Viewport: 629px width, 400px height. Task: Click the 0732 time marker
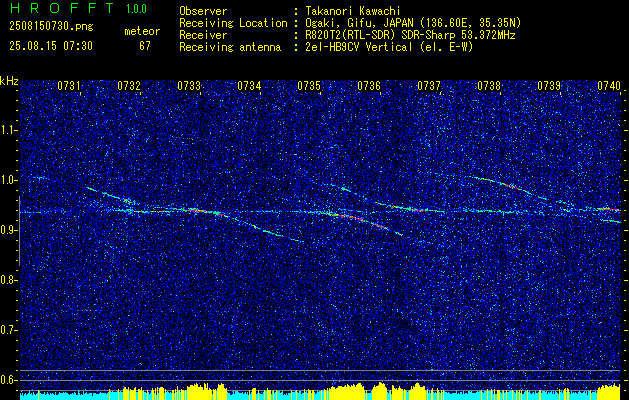click(x=129, y=85)
